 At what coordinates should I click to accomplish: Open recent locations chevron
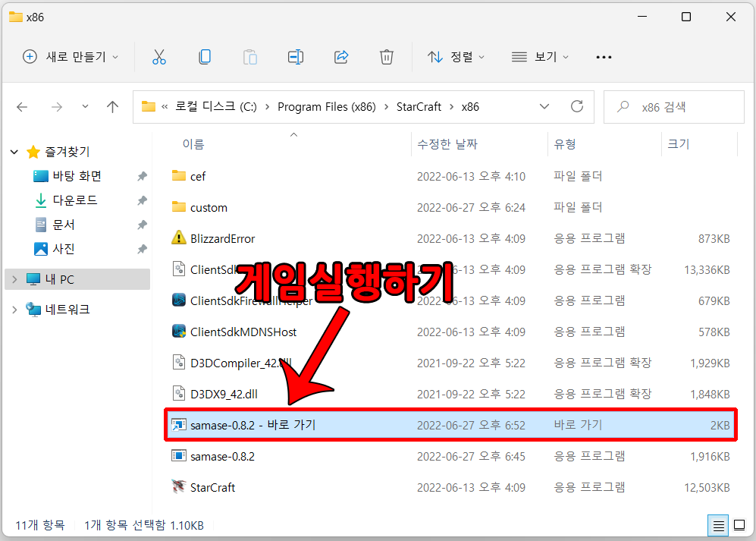(x=85, y=107)
